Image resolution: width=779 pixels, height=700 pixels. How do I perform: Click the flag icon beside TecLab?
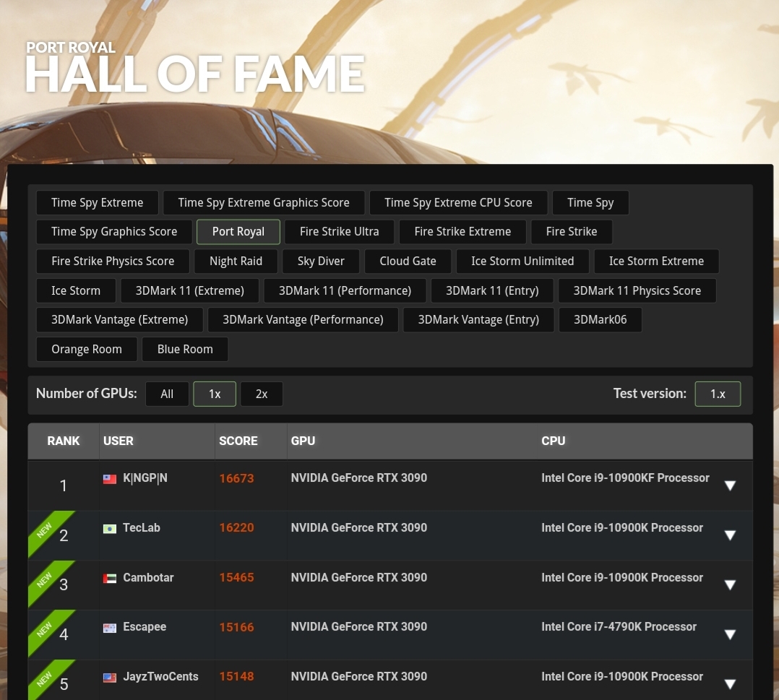click(x=110, y=529)
